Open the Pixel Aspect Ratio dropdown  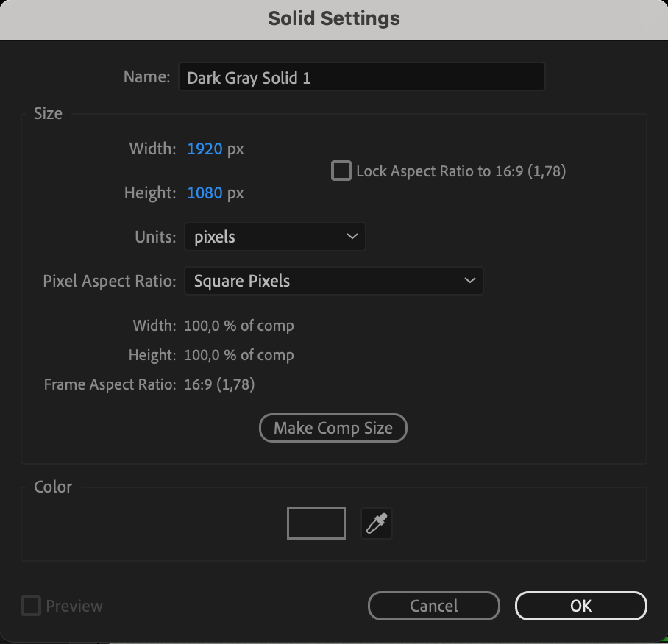coord(333,281)
